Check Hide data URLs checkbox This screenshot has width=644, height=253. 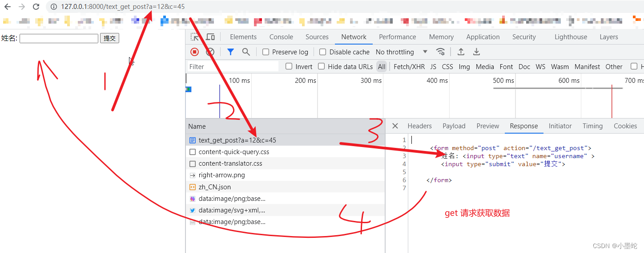point(322,66)
